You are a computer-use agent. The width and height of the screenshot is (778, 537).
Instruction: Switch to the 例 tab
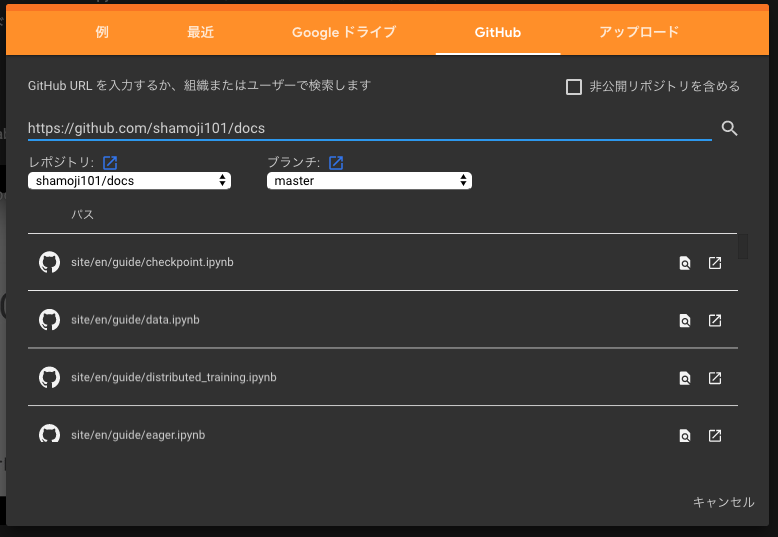click(x=102, y=32)
